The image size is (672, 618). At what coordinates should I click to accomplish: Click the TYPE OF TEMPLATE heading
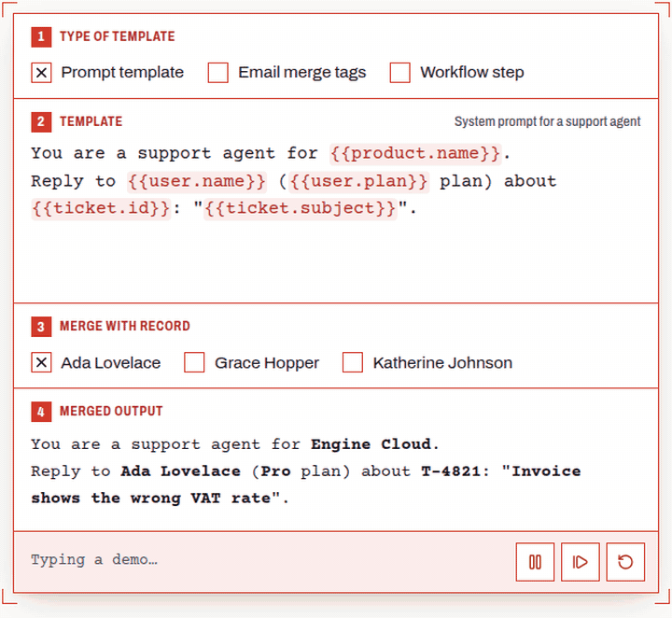pos(117,36)
